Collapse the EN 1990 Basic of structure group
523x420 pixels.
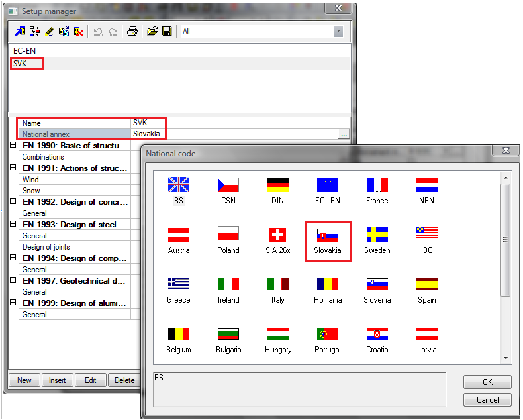(x=13, y=145)
